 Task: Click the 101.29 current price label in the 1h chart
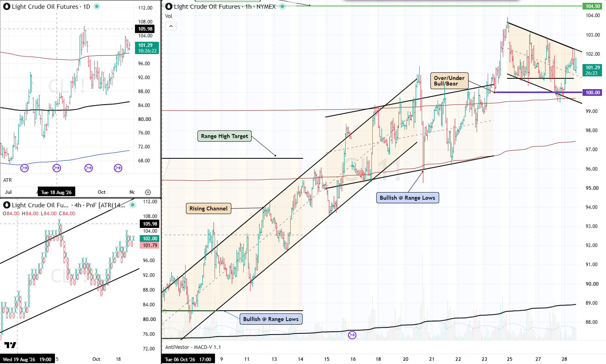pyautogui.click(x=592, y=70)
